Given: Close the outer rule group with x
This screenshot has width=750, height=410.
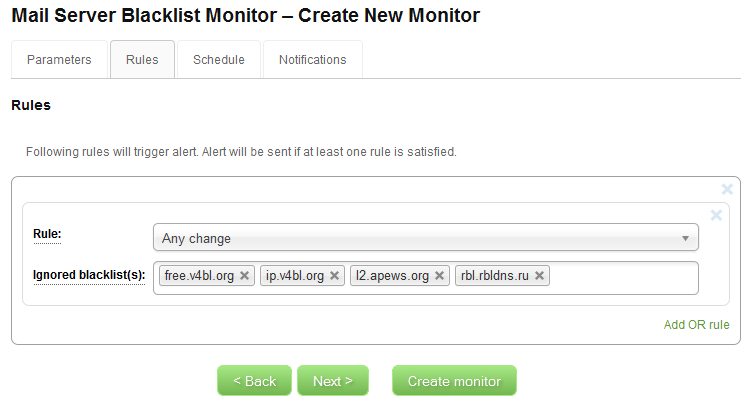Looking at the screenshot, I should tap(727, 189).
